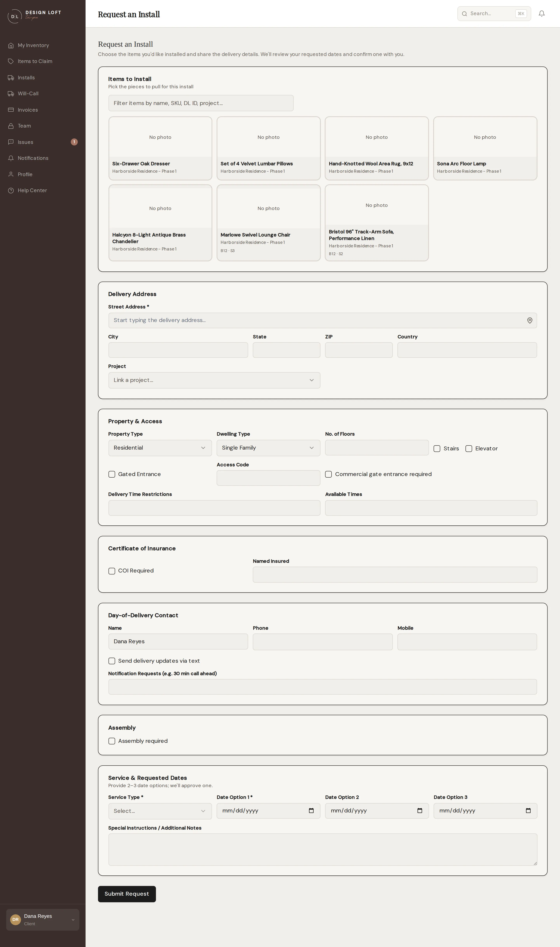Open the Dwelling Type dropdown
Viewport: 560px width, 947px height.
click(268, 448)
